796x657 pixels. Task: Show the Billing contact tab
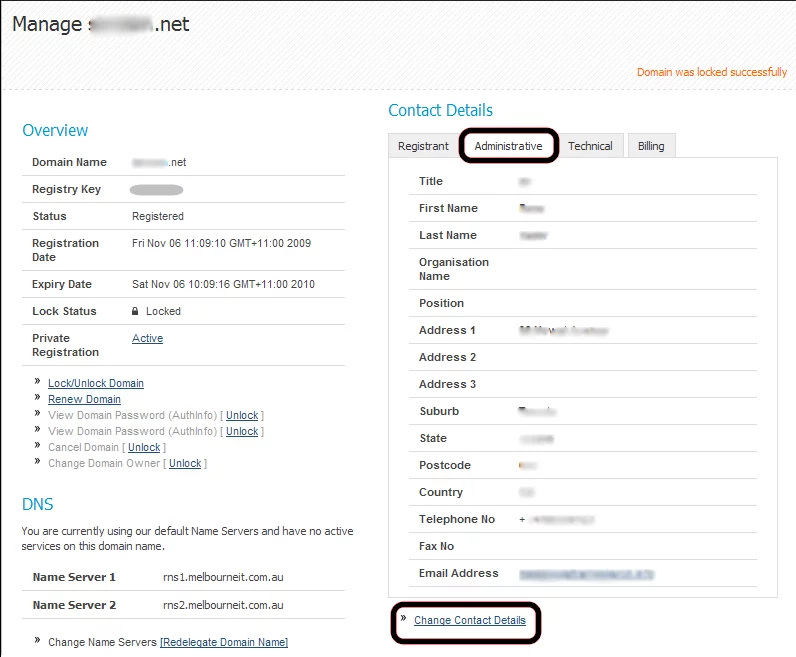click(x=651, y=146)
